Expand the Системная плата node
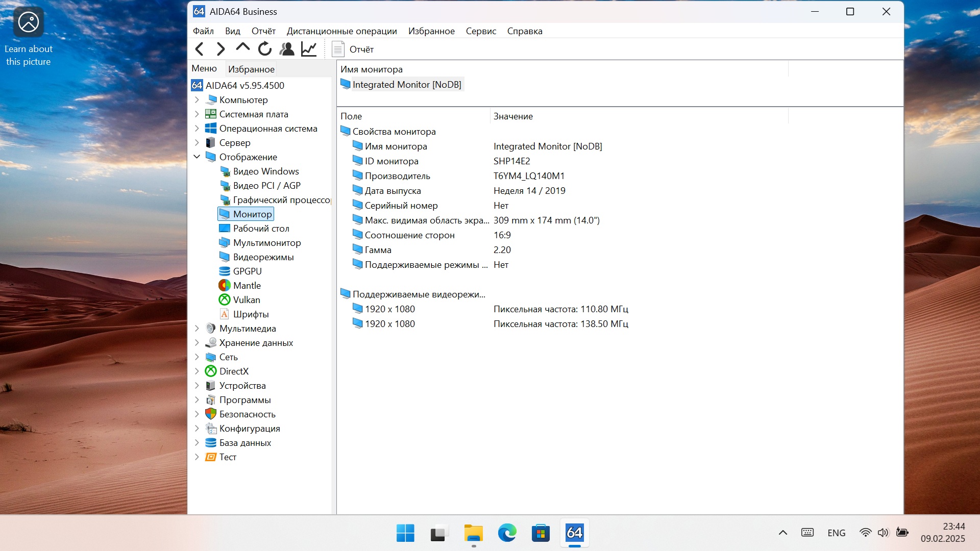The image size is (980, 551). click(x=197, y=114)
